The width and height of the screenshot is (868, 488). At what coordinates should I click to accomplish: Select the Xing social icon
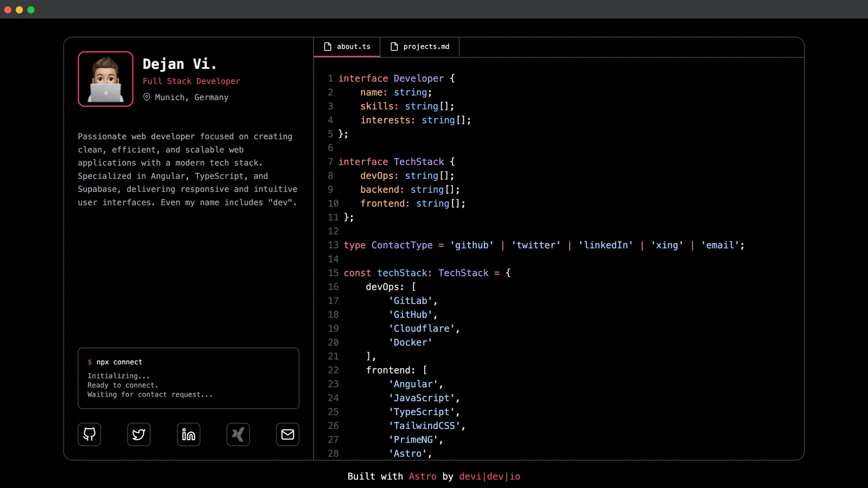(x=238, y=434)
